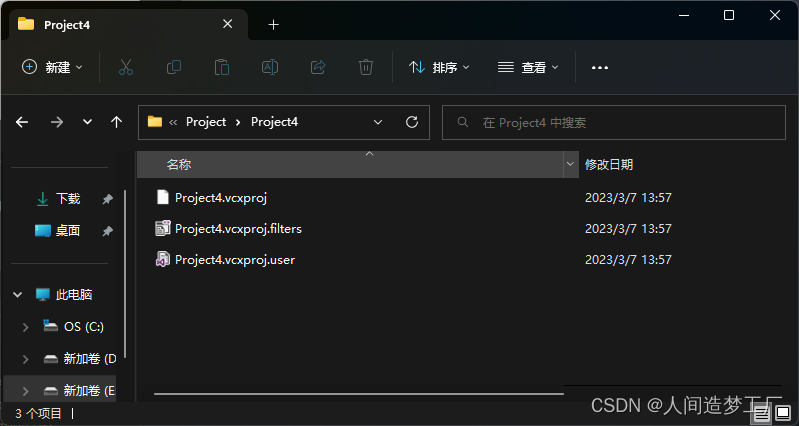Expand the 新加卷 (D drive node
The image size is (799, 426).
click(x=25, y=359)
